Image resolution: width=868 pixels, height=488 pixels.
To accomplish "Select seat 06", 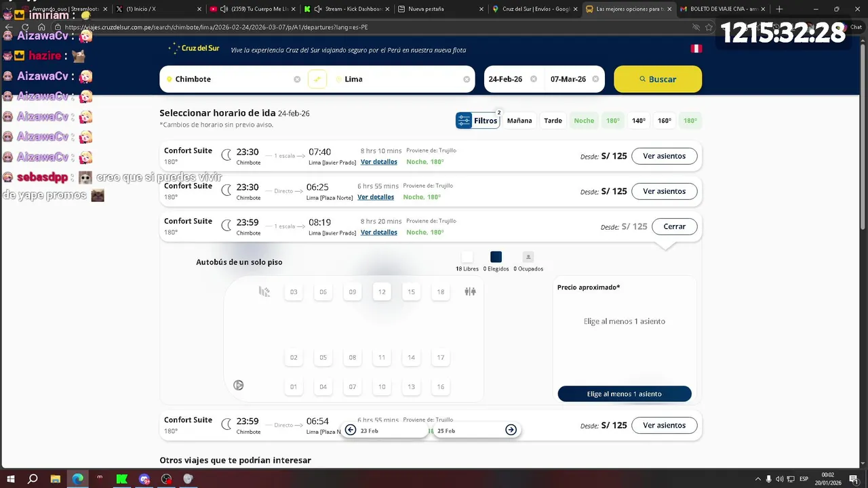I will point(323,292).
